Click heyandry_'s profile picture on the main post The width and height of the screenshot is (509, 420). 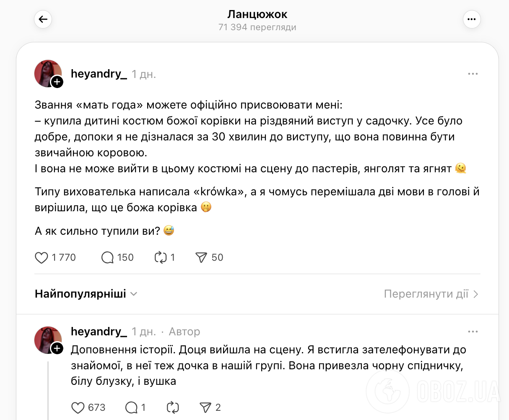pos(48,73)
